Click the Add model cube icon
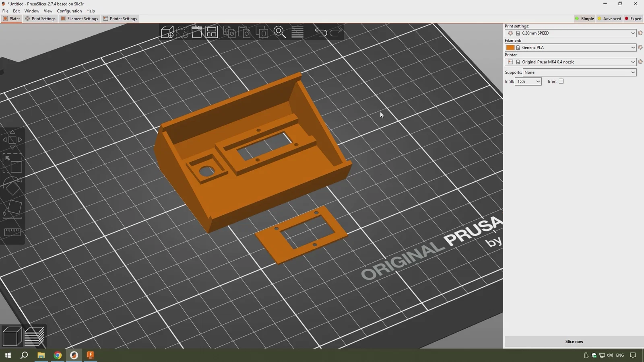Image resolution: width=644 pixels, height=362 pixels. pyautogui.click(x=167, y=32)
